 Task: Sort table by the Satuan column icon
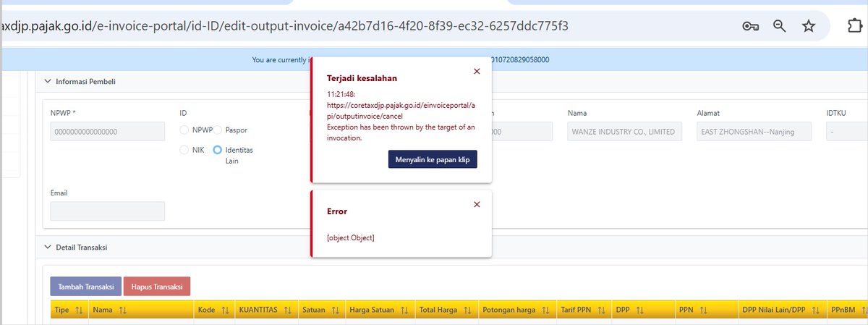pyautogui.click(x=336, y=310)
